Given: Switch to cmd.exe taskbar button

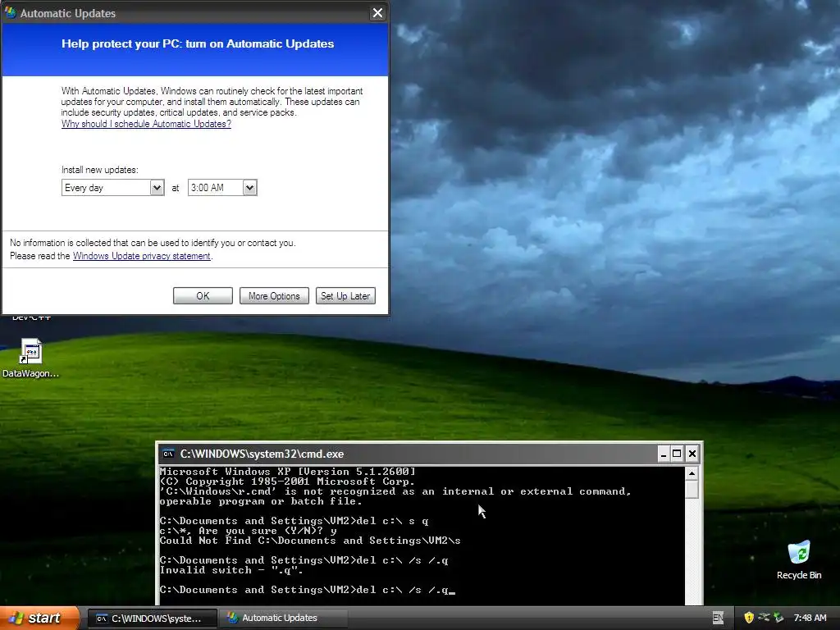Looking at the screenshot, I should (x=152, y=619).
